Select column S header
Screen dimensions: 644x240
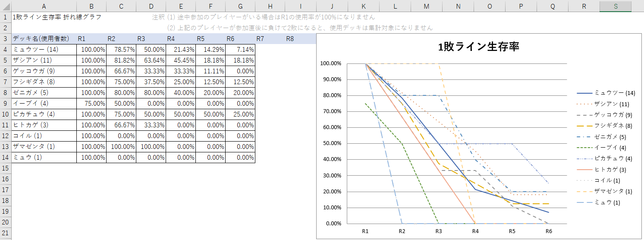coord(616,6)
